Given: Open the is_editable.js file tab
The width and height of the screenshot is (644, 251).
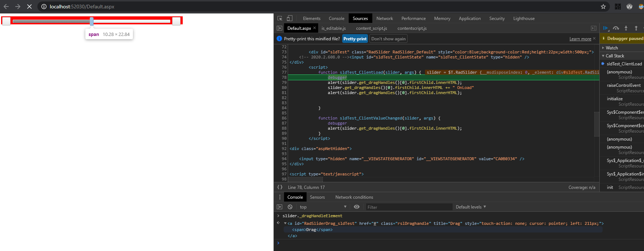Looking at the screenshot, I should pyautogui.click(x=333, y=28).
